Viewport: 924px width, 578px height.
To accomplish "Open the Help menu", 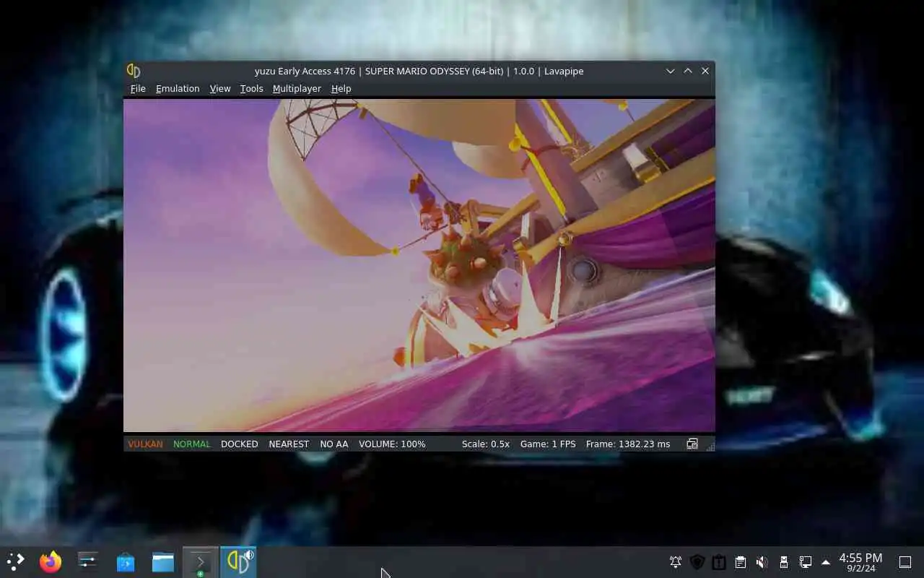I will point(341,88).
